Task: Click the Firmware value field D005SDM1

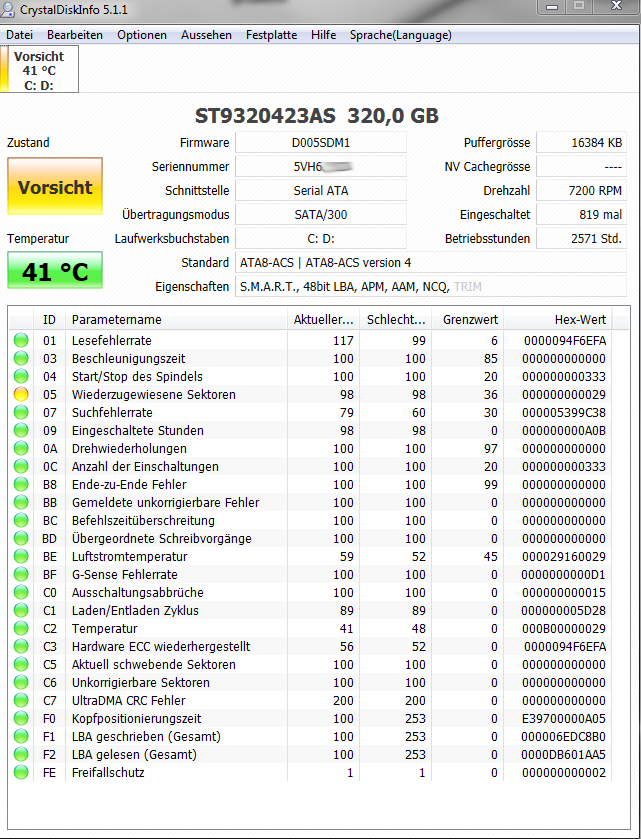Action: point(321,143)
